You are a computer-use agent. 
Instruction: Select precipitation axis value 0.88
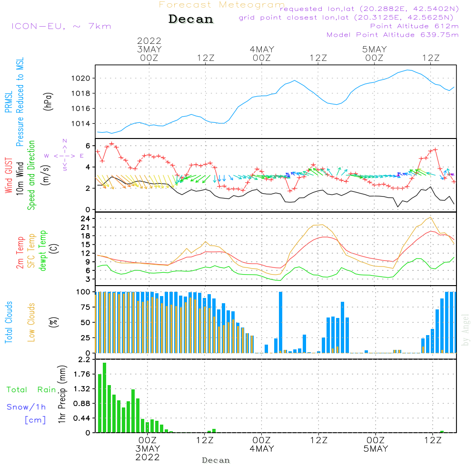[x=82, y=404]
